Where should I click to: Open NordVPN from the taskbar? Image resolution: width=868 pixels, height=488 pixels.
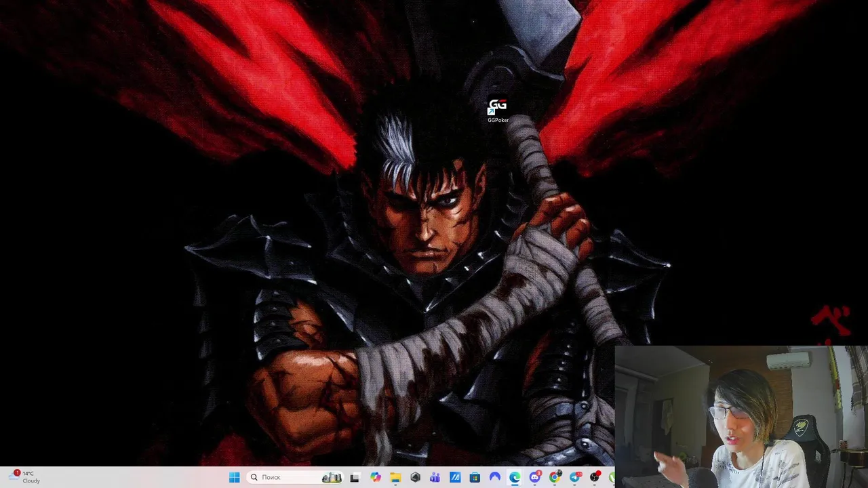tap(495, 477)
